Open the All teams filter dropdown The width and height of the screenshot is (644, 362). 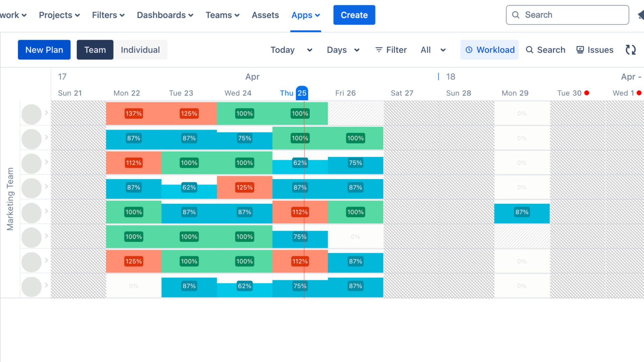click(433, 50)
